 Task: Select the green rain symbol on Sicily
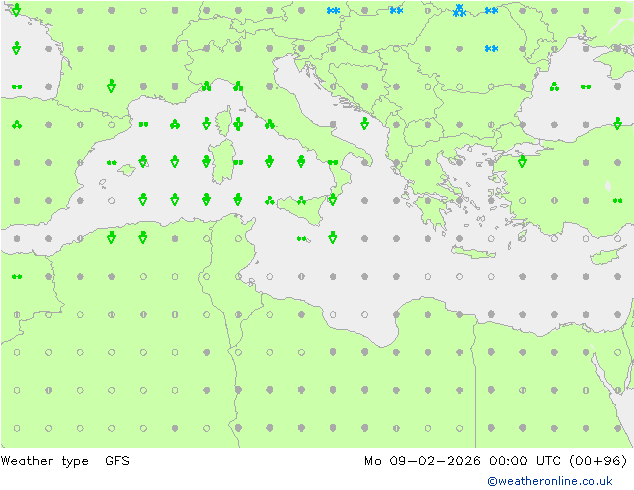coord(301,200)
